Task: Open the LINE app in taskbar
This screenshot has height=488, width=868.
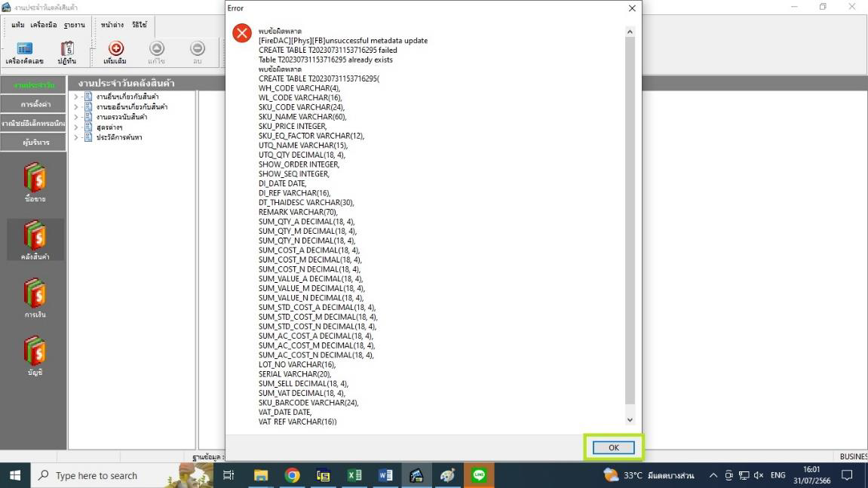Action: (x=478, y=475)
